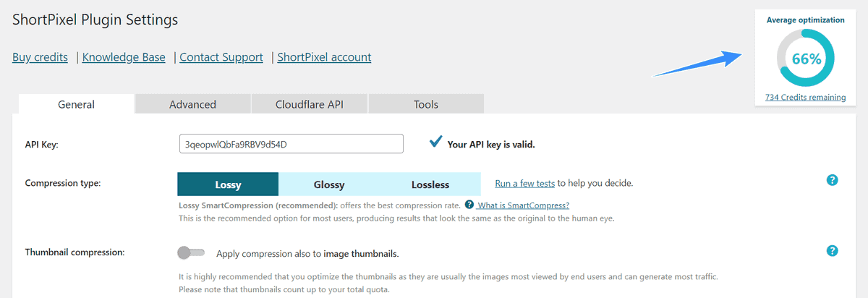Select Glossy compression type
Image resolution: width=868 pixels, height=298 pixels.
click(x=329, y=184)
